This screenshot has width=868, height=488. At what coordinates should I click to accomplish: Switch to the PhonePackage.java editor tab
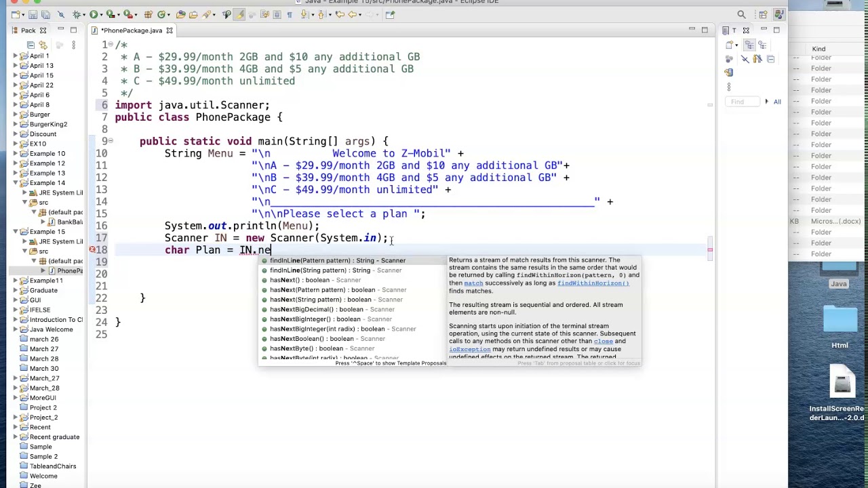click(132, 30)
